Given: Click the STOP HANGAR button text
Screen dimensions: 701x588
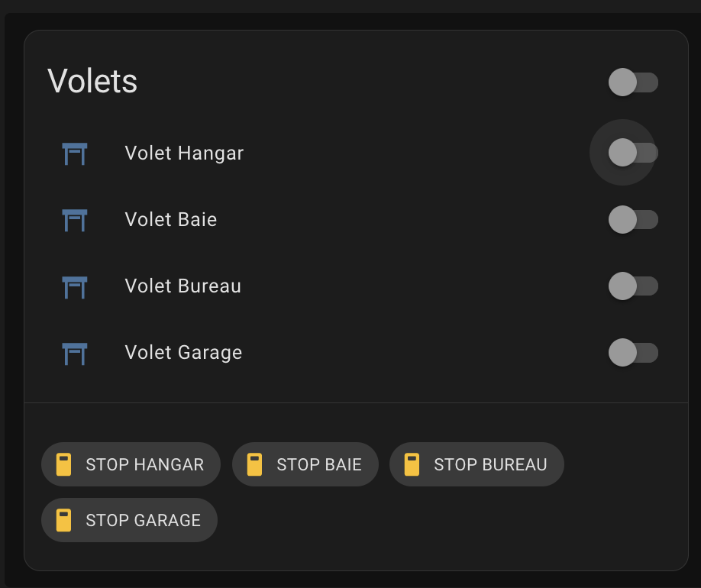Looking at the screenshot, I should coord(145,464).
